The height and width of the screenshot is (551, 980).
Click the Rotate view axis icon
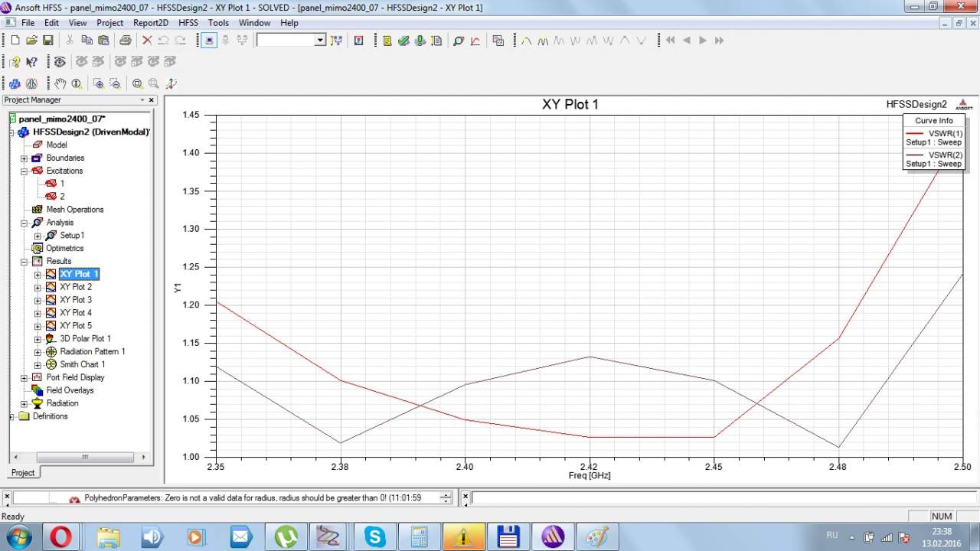point(171,83)
